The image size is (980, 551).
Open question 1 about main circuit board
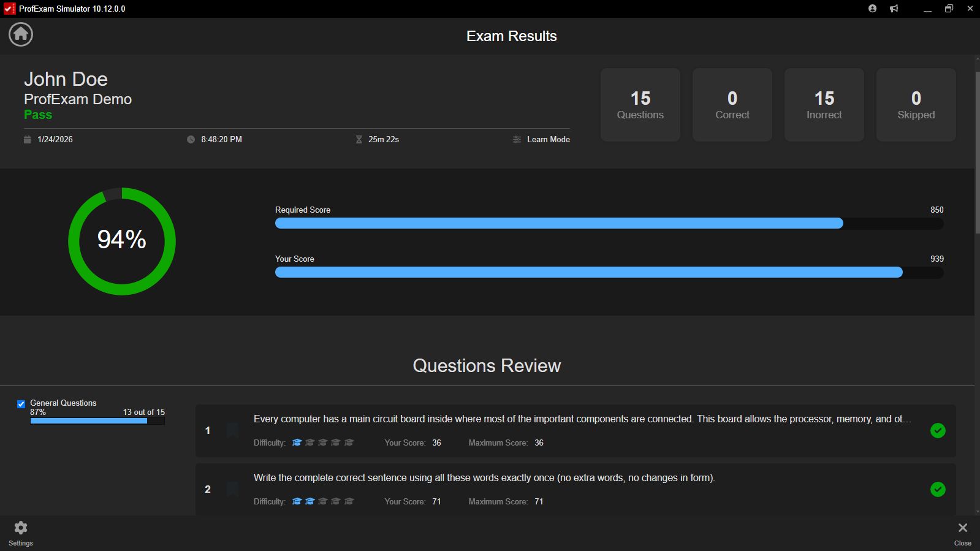click(x=575, y=431)
